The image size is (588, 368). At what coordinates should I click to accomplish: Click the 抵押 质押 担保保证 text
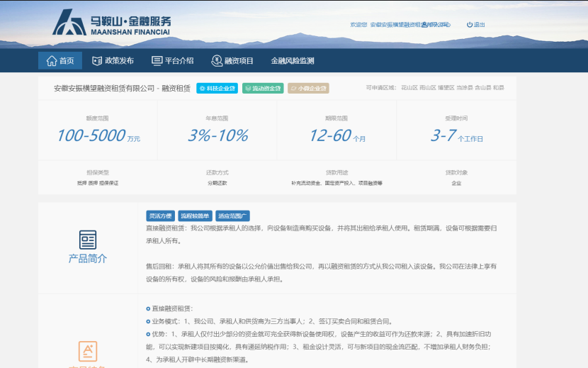98,183
